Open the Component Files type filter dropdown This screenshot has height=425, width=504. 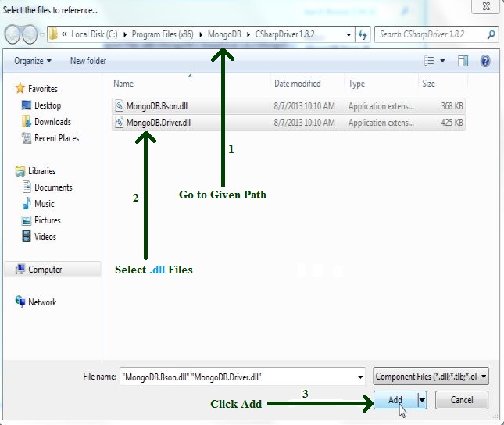coord(431,377)
